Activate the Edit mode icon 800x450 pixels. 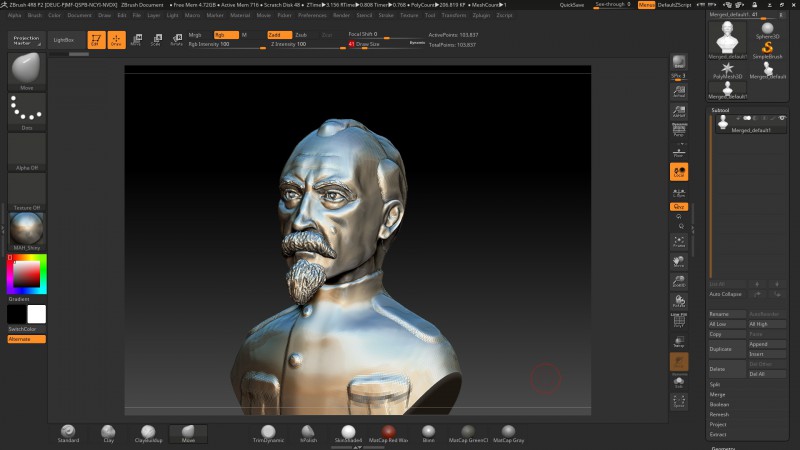(x=96, y=40)
